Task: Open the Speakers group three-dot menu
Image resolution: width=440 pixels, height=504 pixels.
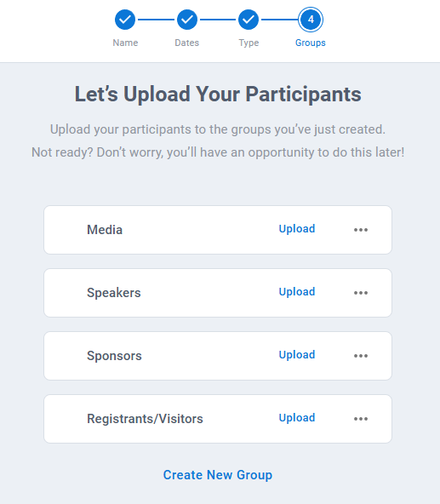Action: click(361, 293)
